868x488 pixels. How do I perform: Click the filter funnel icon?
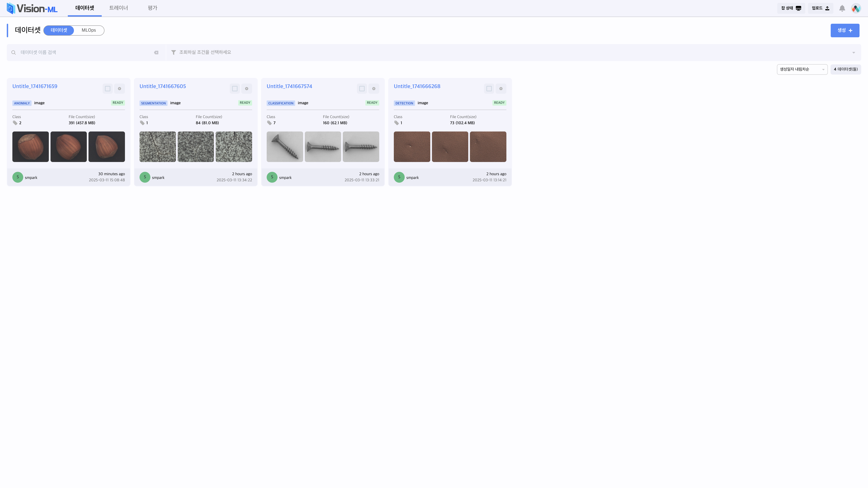pos(174,53)
